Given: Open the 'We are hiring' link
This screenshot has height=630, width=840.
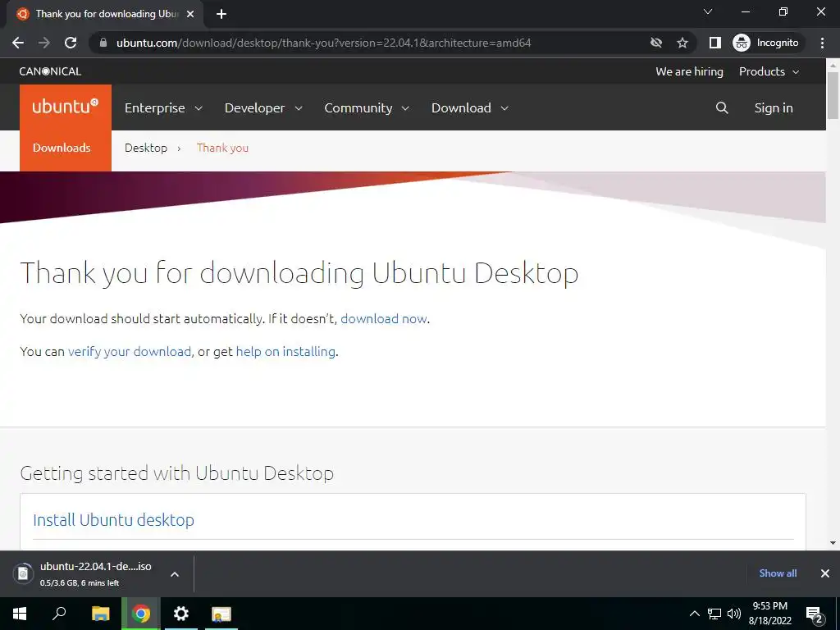Looking at the screenshot, I should [x=689, y=71].
